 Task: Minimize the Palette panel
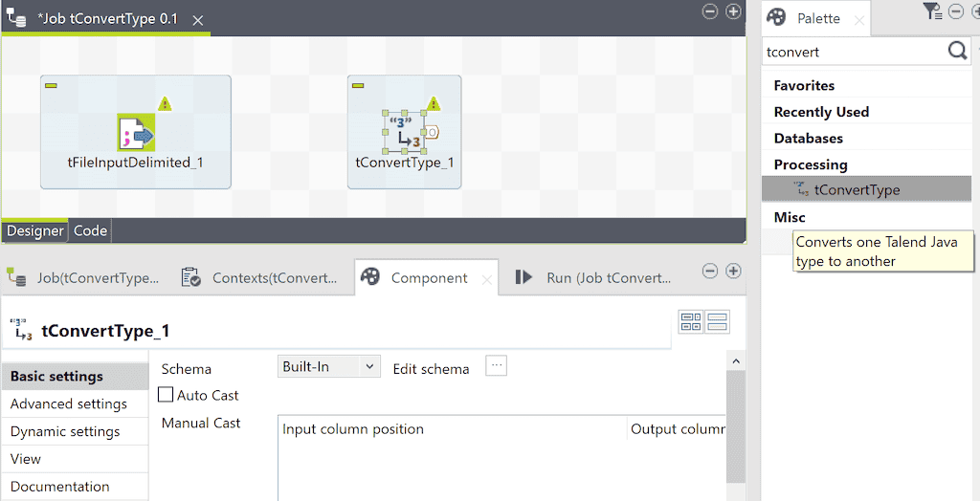956,11
